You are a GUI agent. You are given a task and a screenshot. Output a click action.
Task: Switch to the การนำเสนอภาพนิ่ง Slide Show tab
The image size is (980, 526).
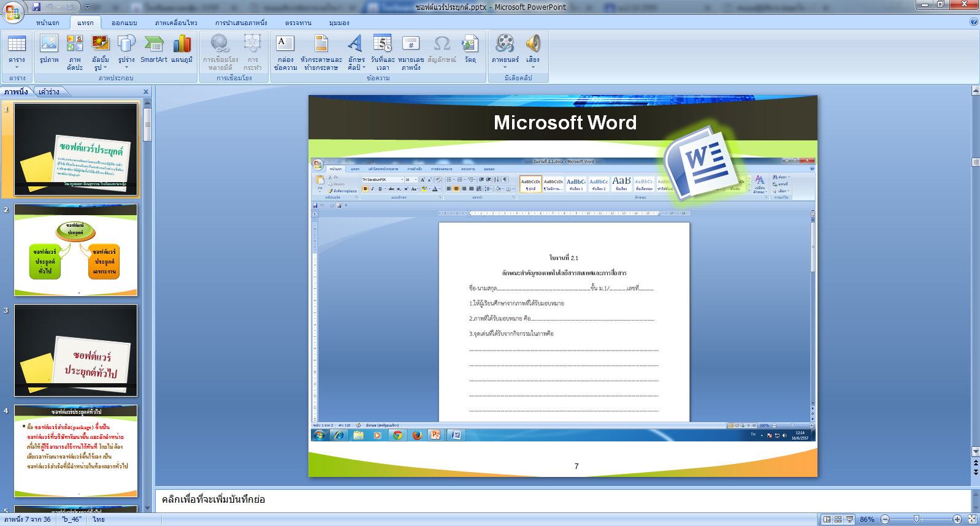pos(241,23)
